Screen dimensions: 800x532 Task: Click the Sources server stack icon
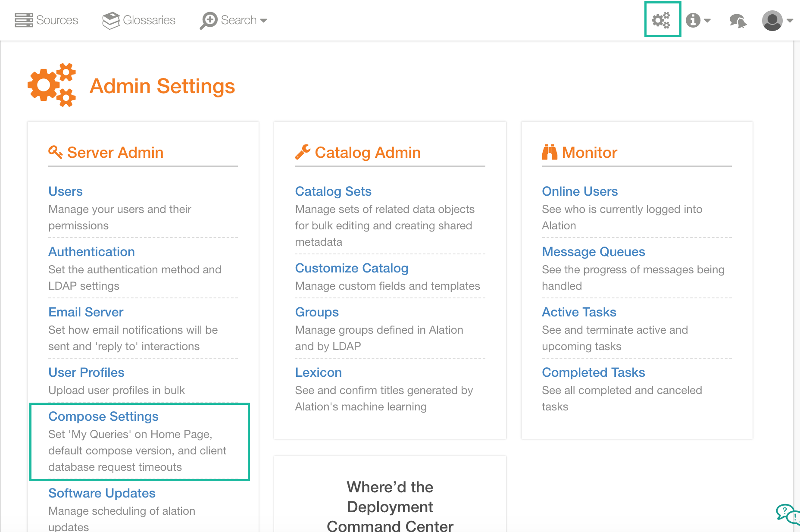[24, 20]
